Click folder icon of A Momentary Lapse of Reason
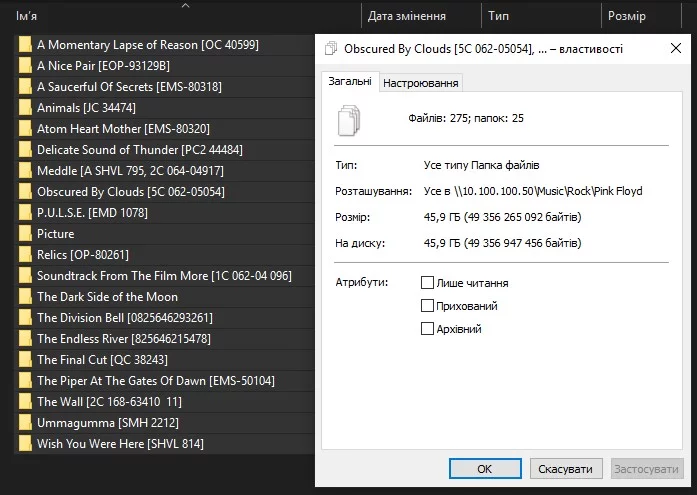 pos(25,45)
